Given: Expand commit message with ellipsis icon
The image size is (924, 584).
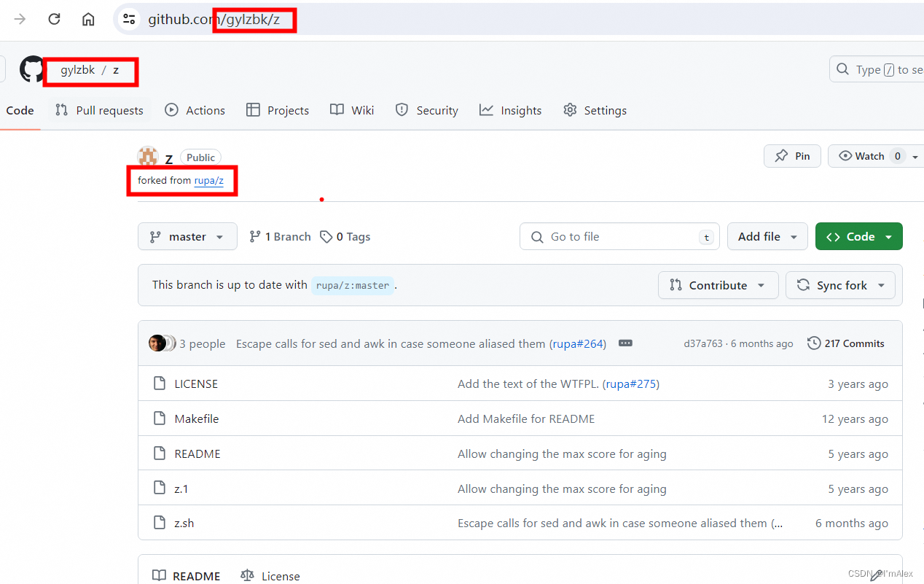Looking at the screenshot, I should tap(625, 343).
